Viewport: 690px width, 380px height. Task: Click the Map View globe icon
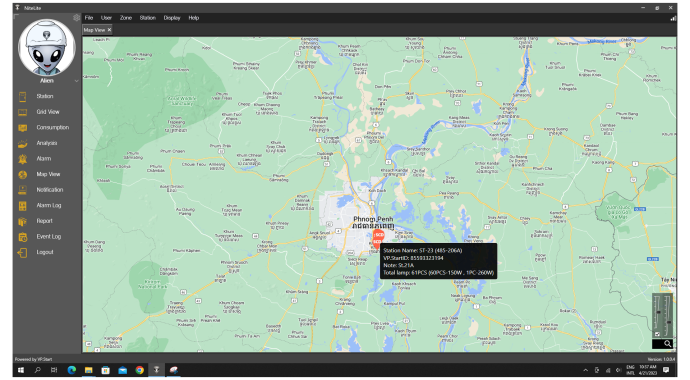point(22,175)
